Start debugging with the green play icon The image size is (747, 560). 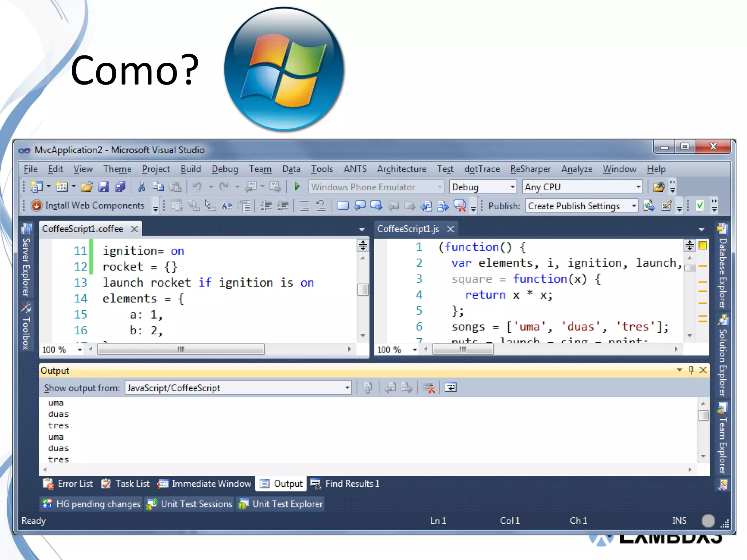297,187
